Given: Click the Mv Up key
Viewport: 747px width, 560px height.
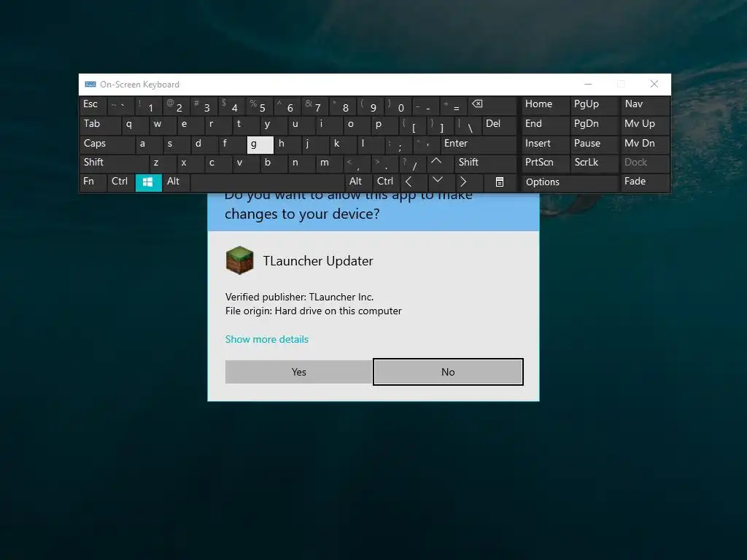Looking at the screenshot, I should pos(646,125).
